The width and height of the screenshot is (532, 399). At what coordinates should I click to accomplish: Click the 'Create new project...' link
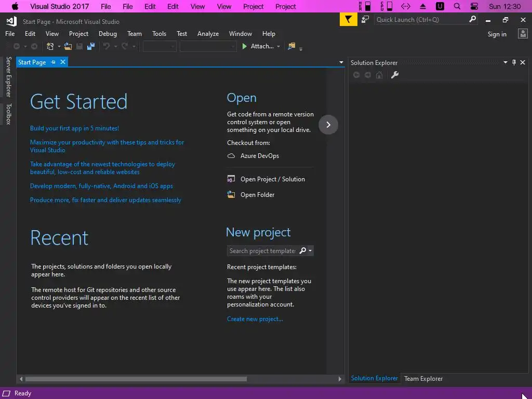(x=255, y=319)
